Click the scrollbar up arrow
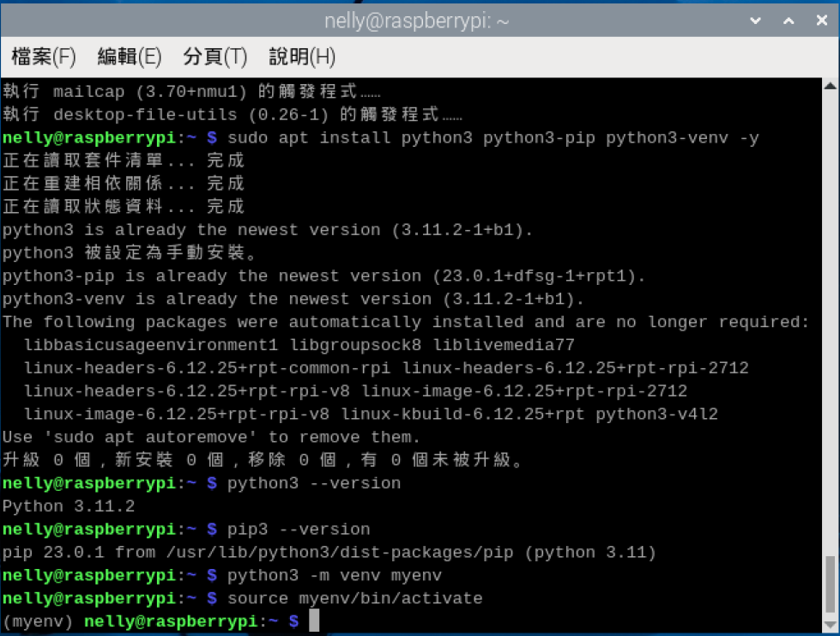Viewport: 840px width, 636px height. click(831, 86)
